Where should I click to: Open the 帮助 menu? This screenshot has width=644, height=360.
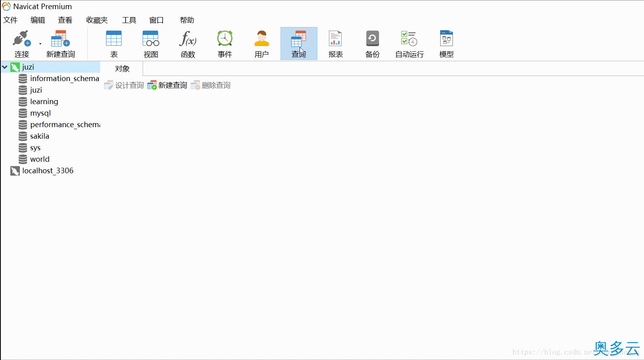(x=187, y=20)
